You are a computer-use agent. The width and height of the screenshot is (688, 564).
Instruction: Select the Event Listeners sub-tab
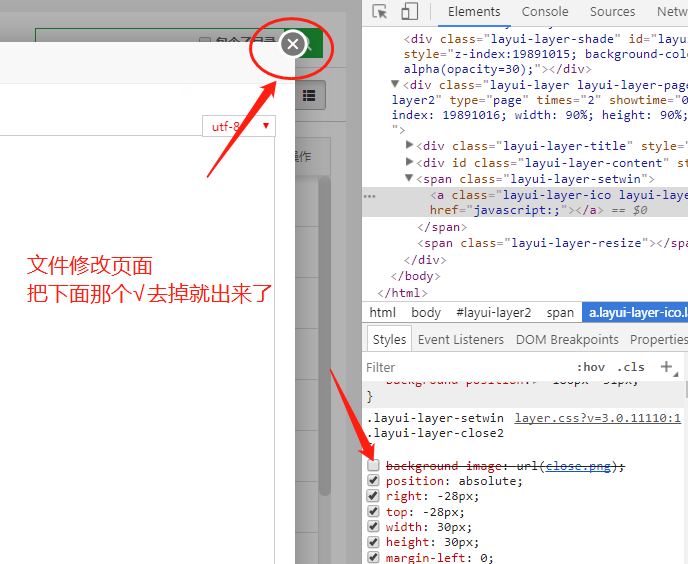(x=461, y=339)
